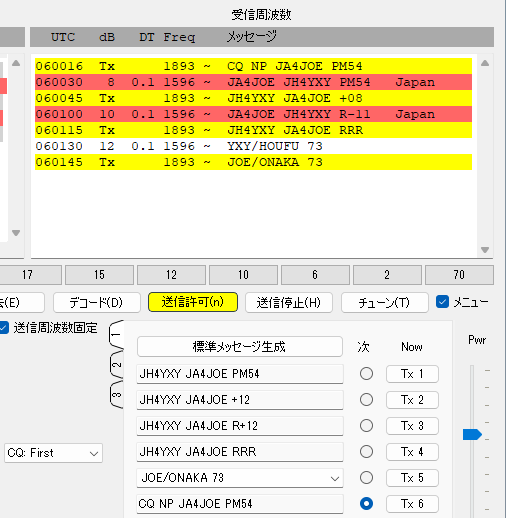This screenshot has width=506, height=518.
Task: Select the 060045 JH4YXY JA4JOE +08 row
Action: tap(253, 98)
